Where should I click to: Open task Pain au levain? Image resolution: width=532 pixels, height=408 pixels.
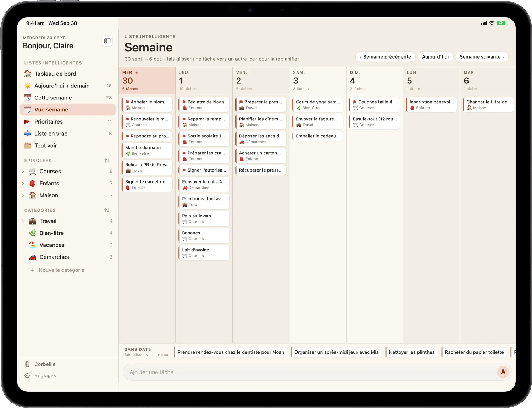click(204, 218)
